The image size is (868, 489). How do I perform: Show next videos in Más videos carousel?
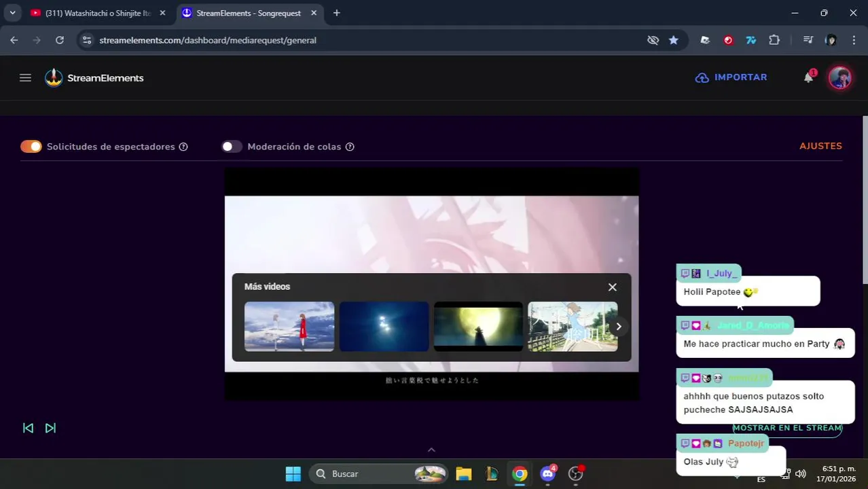tap(618, 327)
